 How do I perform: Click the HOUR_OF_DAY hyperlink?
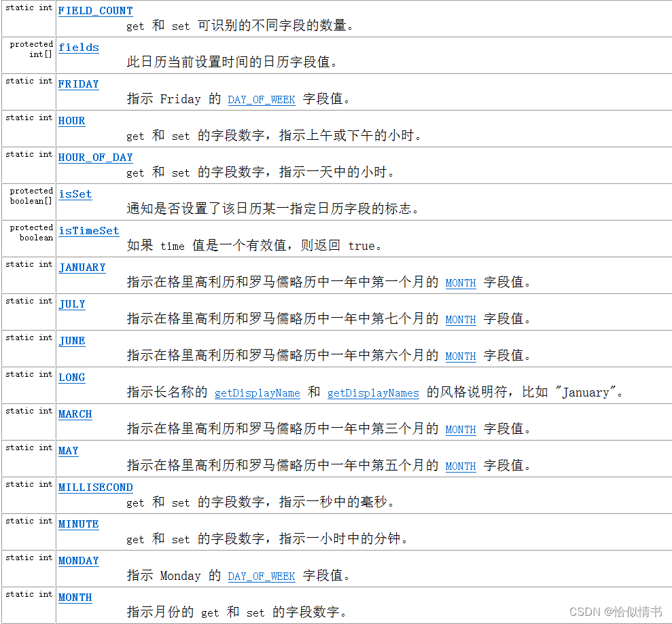(x=95, y=157)
